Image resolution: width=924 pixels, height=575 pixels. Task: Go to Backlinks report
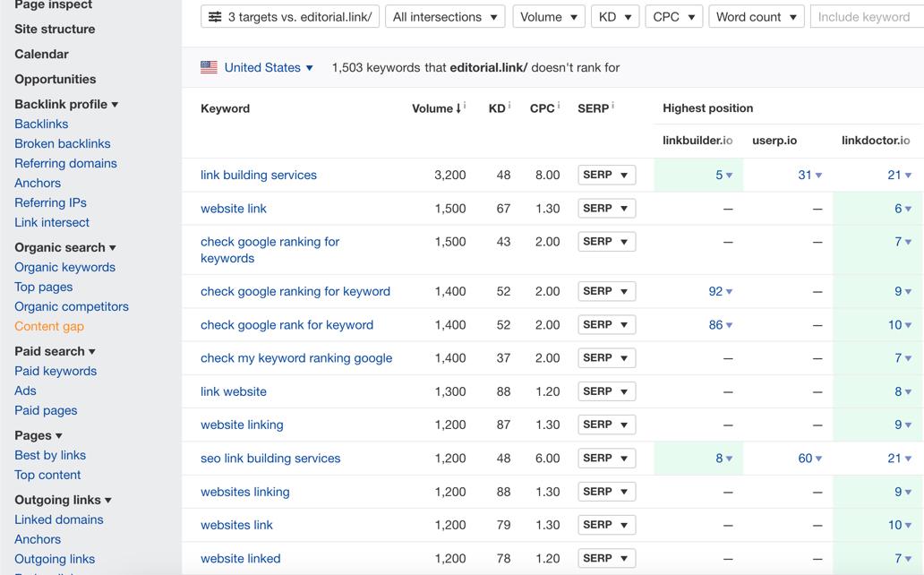point(41,124)
